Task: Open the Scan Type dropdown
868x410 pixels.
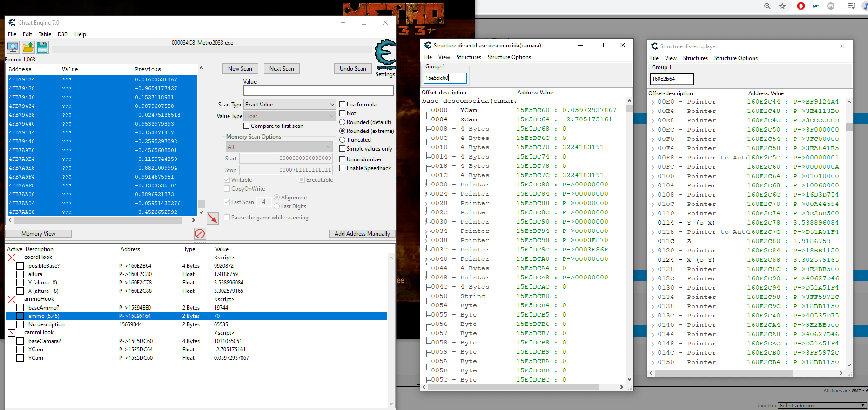Action: 289,105
